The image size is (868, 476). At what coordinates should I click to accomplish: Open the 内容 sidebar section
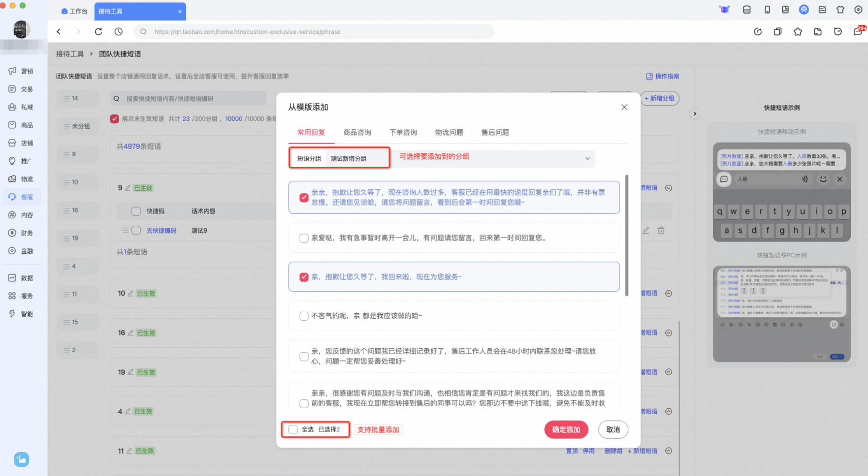tap(21, 215)
